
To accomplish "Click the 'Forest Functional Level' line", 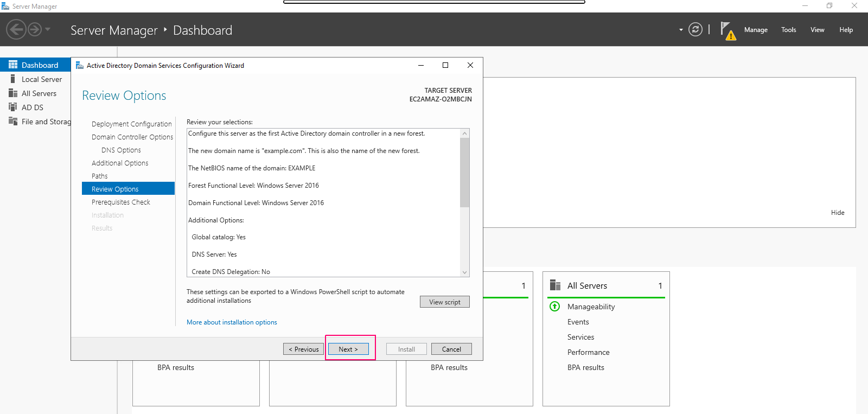I will click(253, 186).
